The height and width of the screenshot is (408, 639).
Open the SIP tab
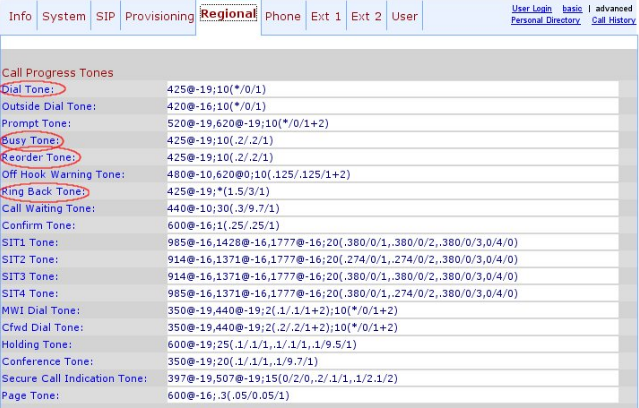(x=106, y=16)
